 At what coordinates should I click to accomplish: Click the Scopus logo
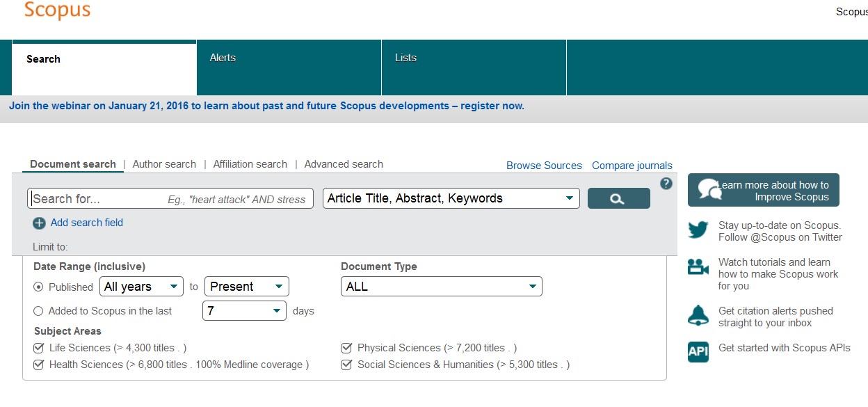tap(57, 10)
